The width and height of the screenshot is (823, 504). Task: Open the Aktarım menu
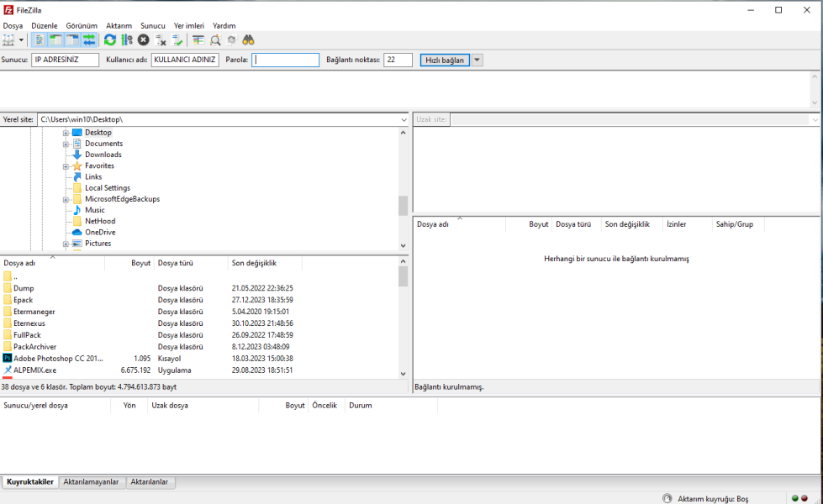119,26
